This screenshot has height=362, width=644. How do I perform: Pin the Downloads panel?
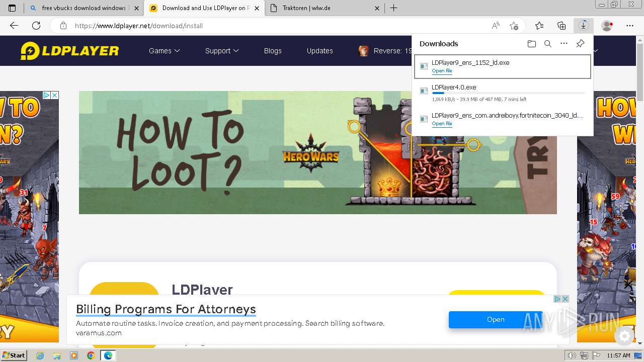point(580,44)
